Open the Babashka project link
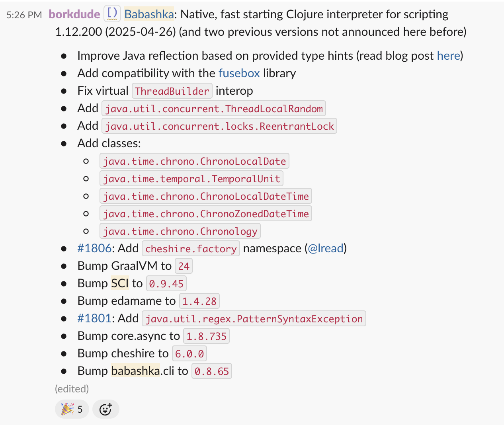 click(149, 14)
